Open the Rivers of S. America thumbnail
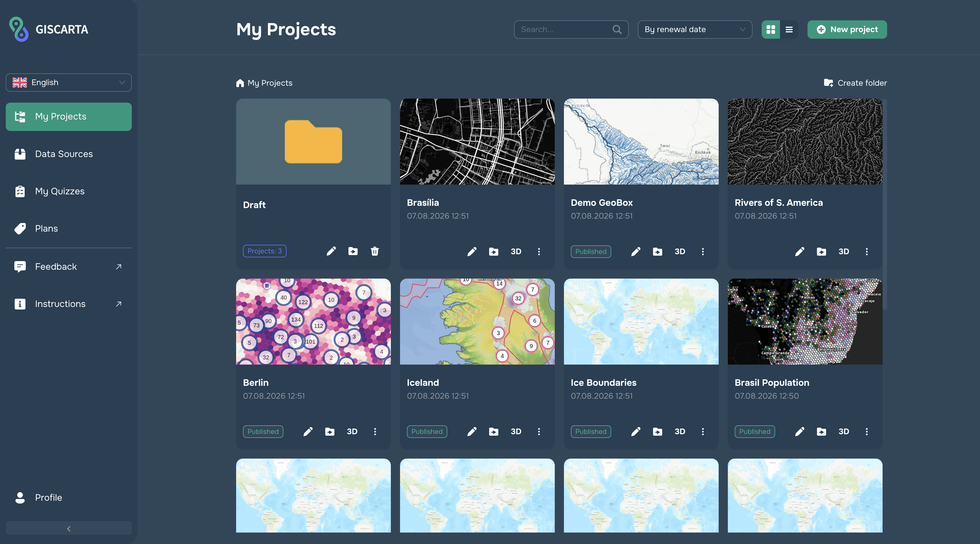 pyautogui.click(x=805, y=142)
